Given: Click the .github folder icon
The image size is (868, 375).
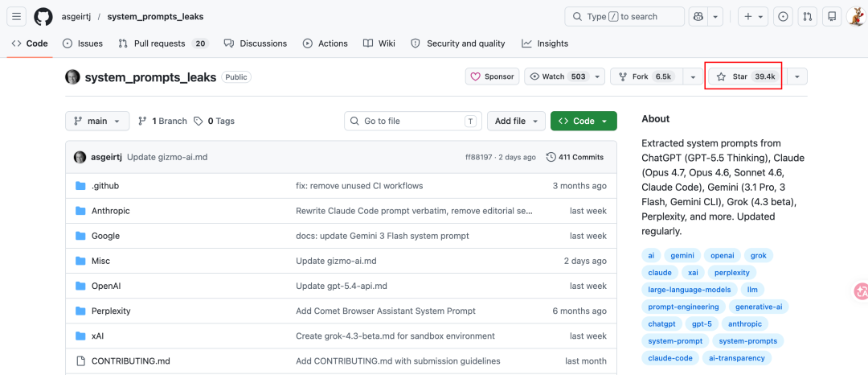Looking at the screenshot, I should click(x=81, y=186).
